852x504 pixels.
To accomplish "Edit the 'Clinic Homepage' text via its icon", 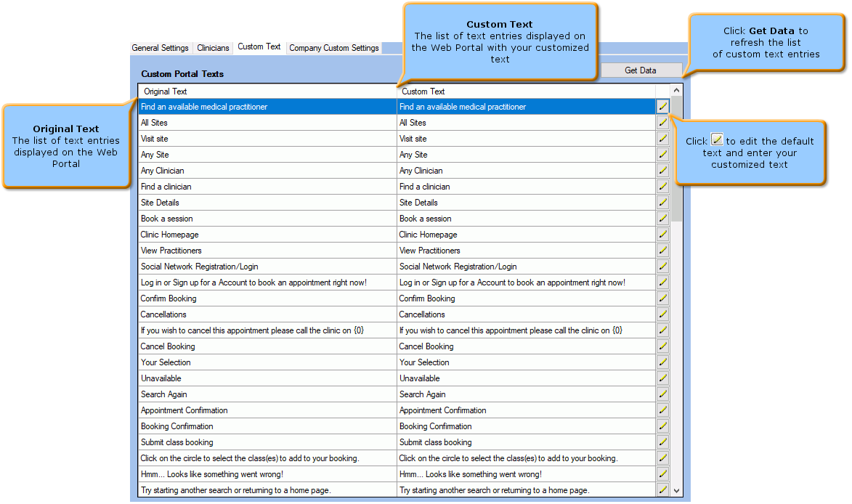I will click(x=662, y=234).
